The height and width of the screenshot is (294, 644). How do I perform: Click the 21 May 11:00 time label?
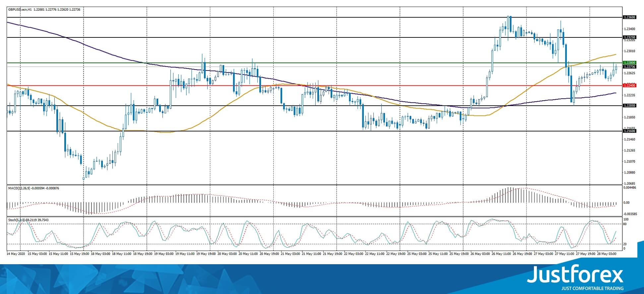click(311, 254)
